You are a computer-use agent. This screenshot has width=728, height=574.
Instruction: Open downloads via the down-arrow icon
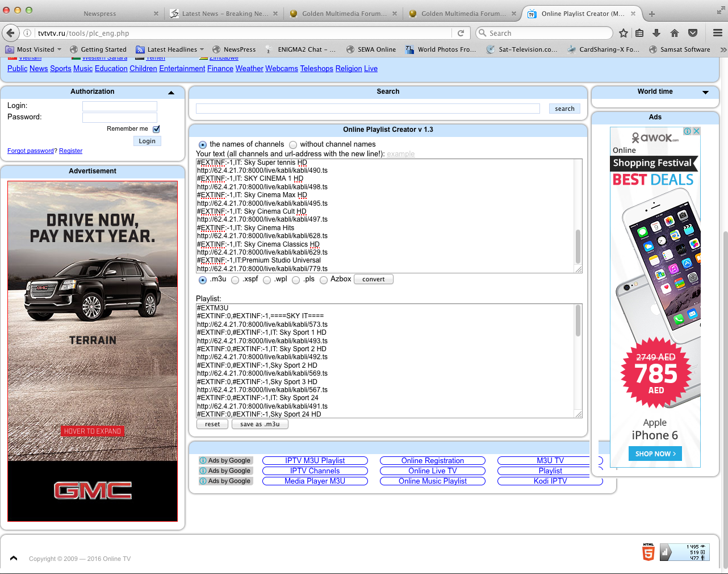[x=656, y=33]
